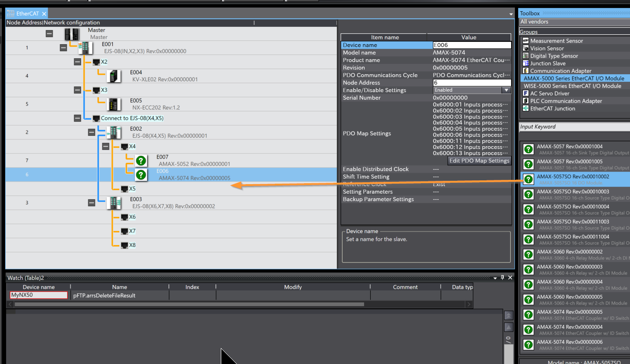Click the E004 KV-XLE02 device icon

(114, 76)
